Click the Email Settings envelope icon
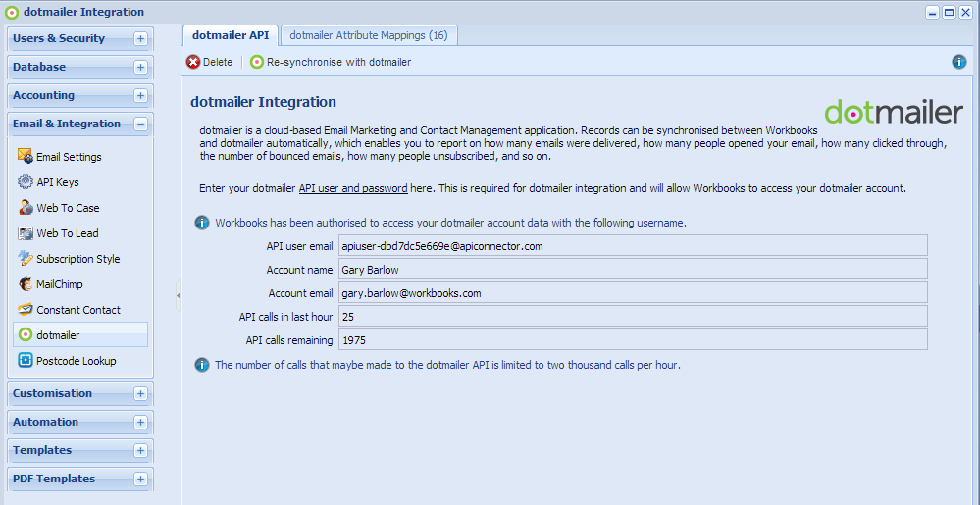 (x=25, y=156)
